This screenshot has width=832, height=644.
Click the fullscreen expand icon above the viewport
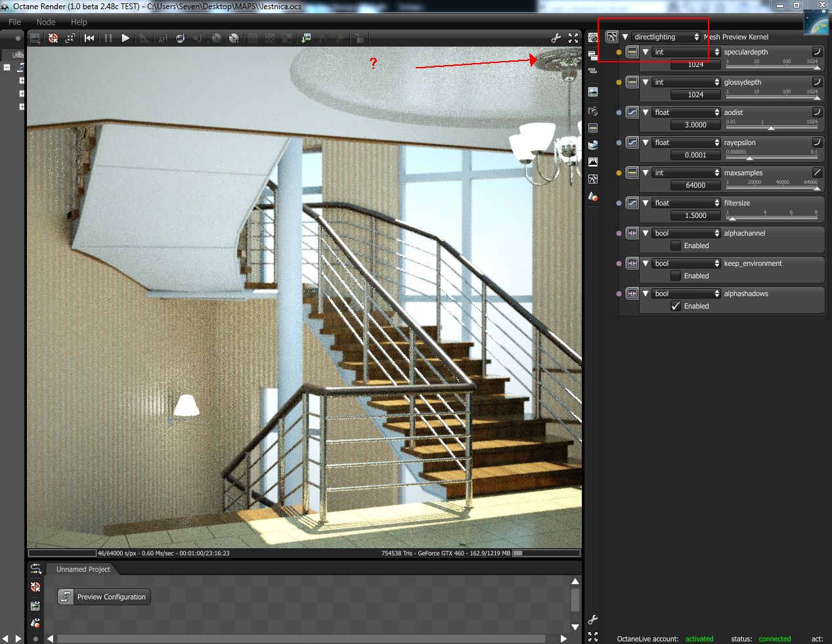tap(573, 38)
